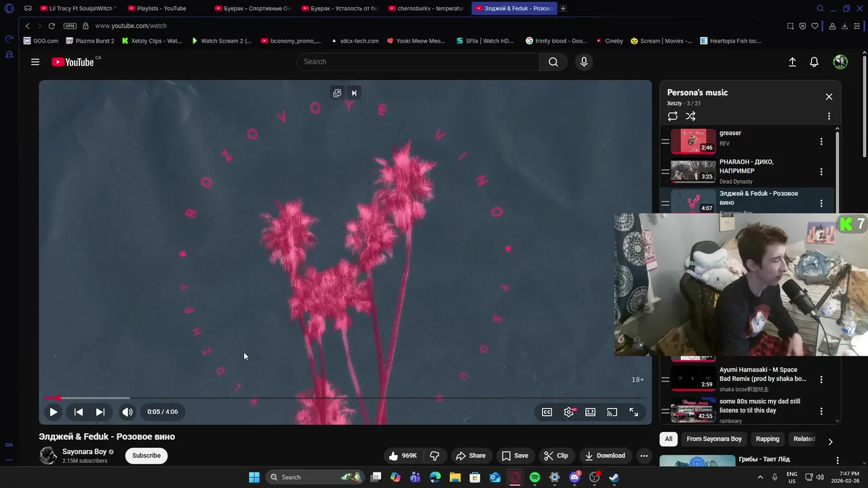Open options for some 80s music item
This screenshot has width=868, height=488.
(x=821, y=411)
